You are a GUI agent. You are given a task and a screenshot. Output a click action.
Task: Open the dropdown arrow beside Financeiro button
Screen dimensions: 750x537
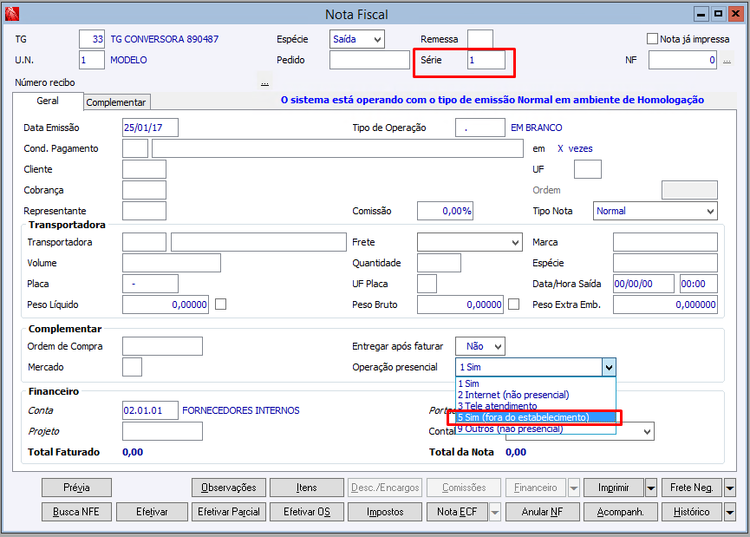(x=574, y=488)
